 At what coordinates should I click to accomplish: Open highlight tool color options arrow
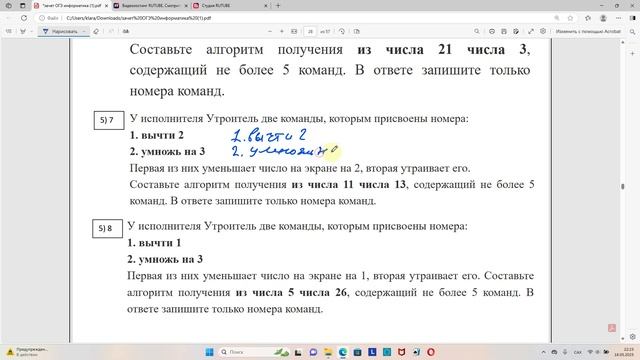[31, 31]
